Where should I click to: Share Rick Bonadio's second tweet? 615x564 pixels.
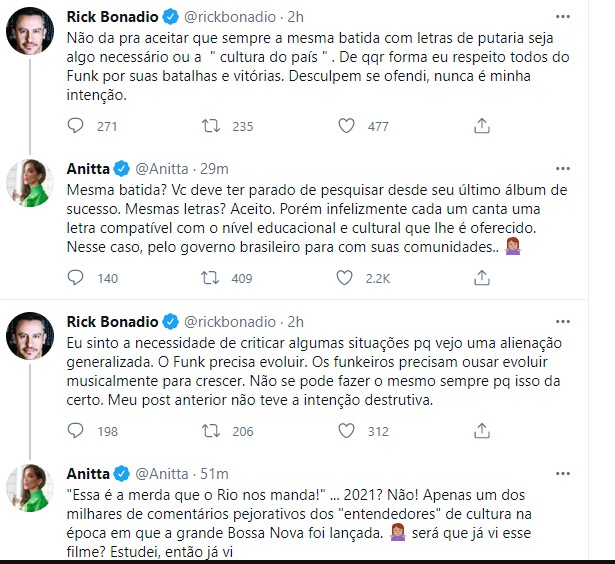click(481, 432)
